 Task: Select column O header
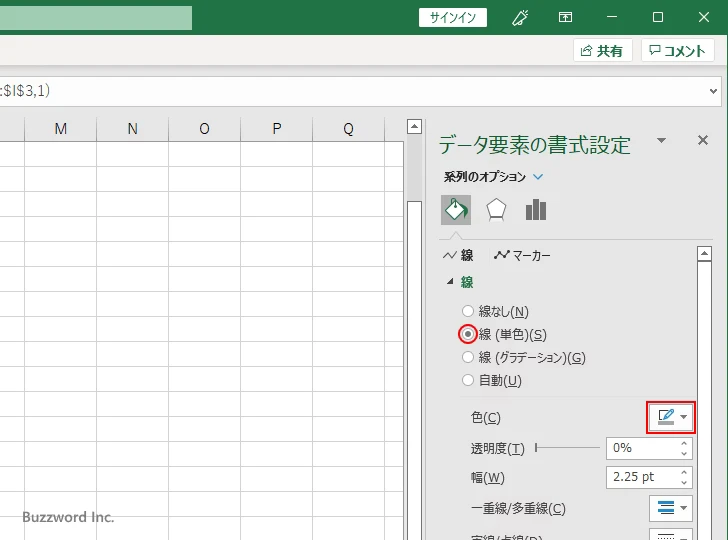coord(204,129)
